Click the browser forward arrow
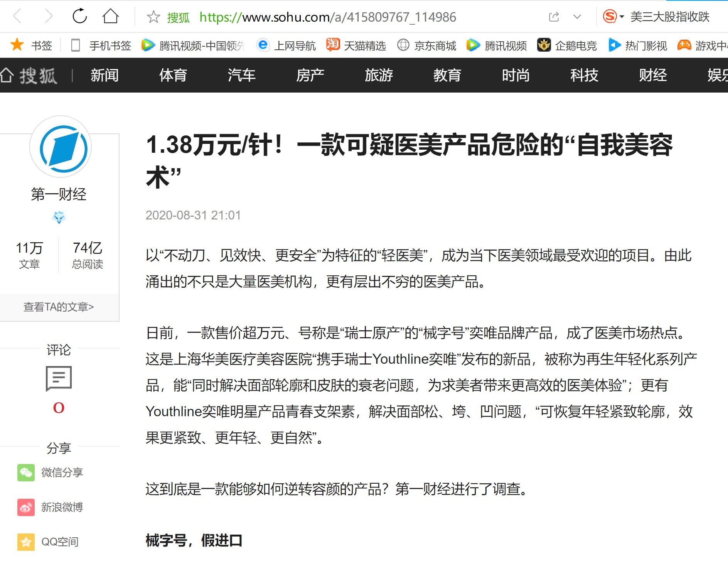Viewport: 728px width, 562px height. point(49,16)
